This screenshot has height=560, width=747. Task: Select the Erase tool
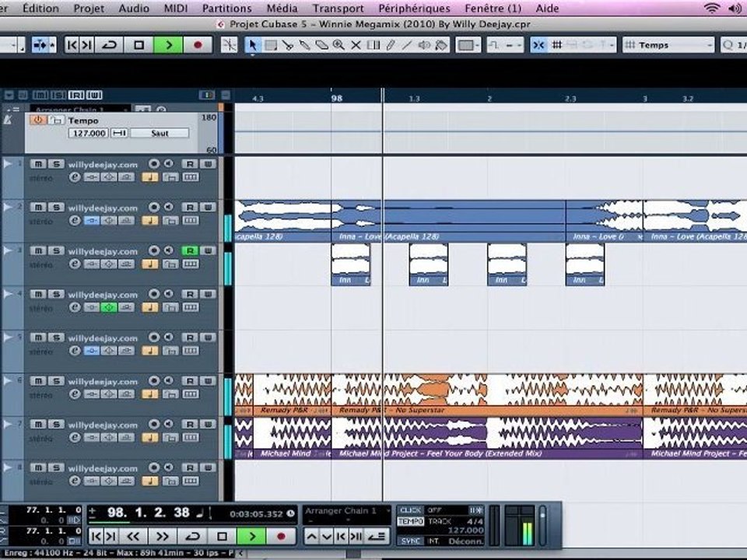point(321,45)
